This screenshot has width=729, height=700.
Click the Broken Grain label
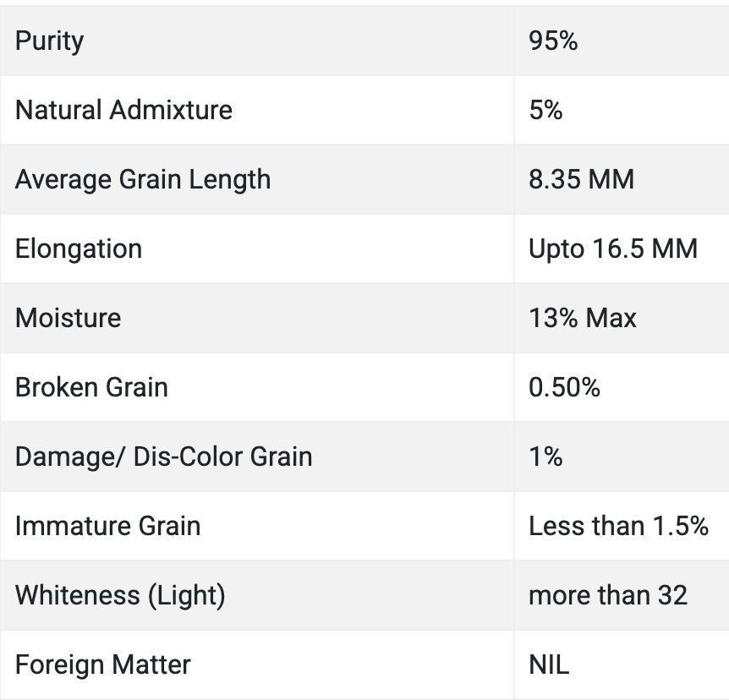click(91, 387)
